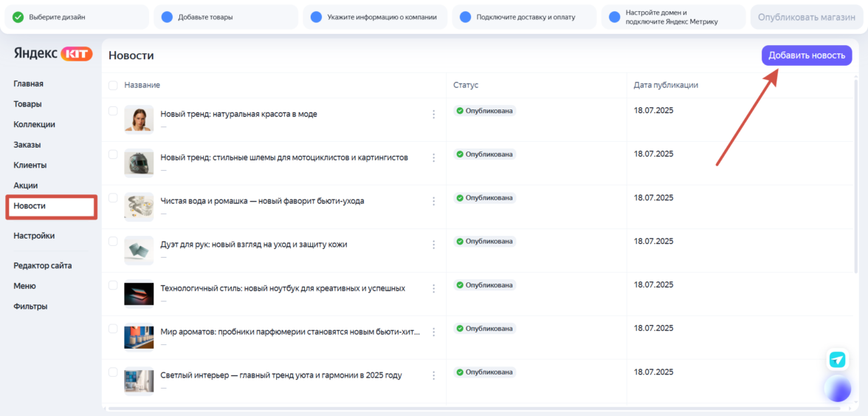Select checkbox for chamomile water news row
The height and width of the screenshot is (416, 868).
113,198
